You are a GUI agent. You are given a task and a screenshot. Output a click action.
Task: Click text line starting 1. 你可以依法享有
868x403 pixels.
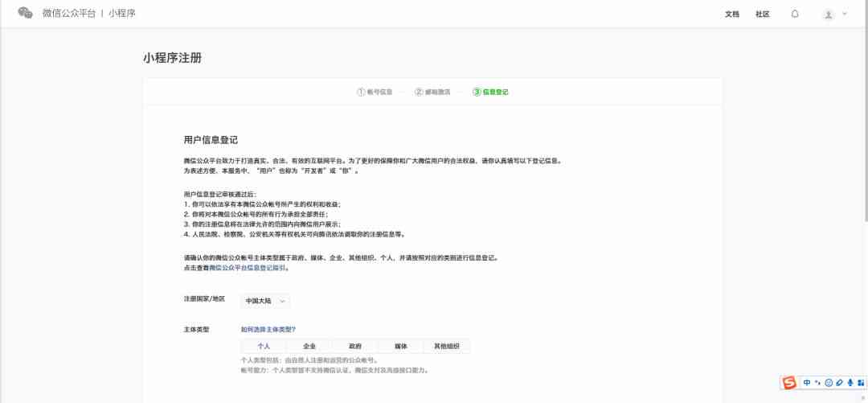click(x=262, y=204)
